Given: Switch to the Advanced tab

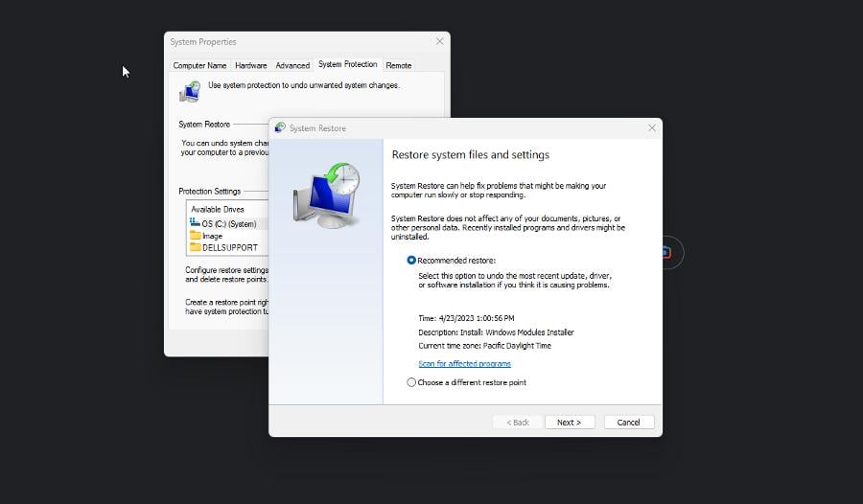Looking at the screenshot, I should (292, 65).
